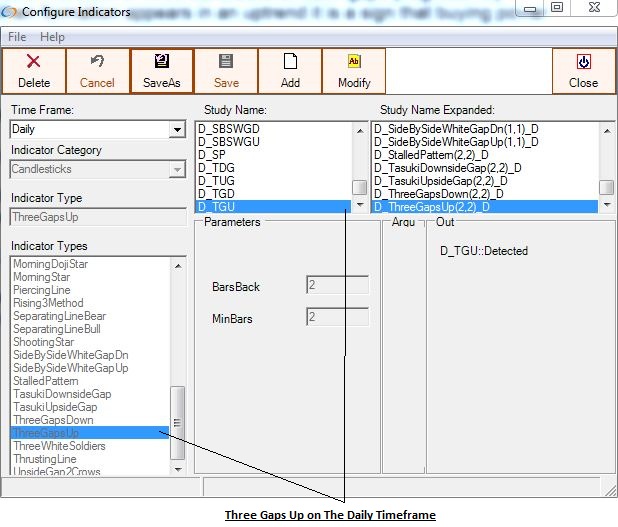Choose ThreeWhiteSoldiers from Indicator Types
The height and width of the screenshot is (527, 618).
[x=60, y=446]
